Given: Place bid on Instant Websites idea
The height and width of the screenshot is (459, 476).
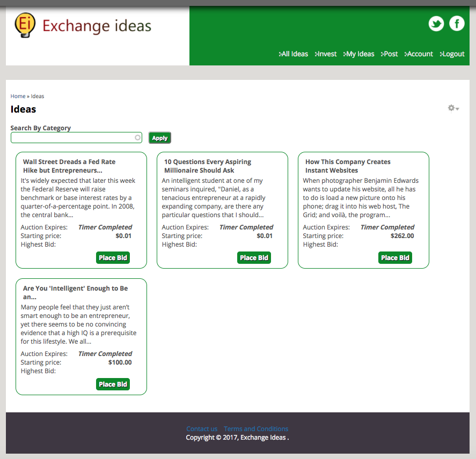Looking at the screenshot, I should click(x=395, y=258).
